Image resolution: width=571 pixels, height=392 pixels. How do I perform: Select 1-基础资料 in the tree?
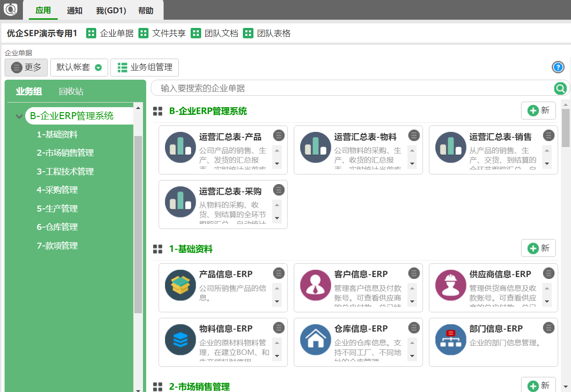coord(57,135)
